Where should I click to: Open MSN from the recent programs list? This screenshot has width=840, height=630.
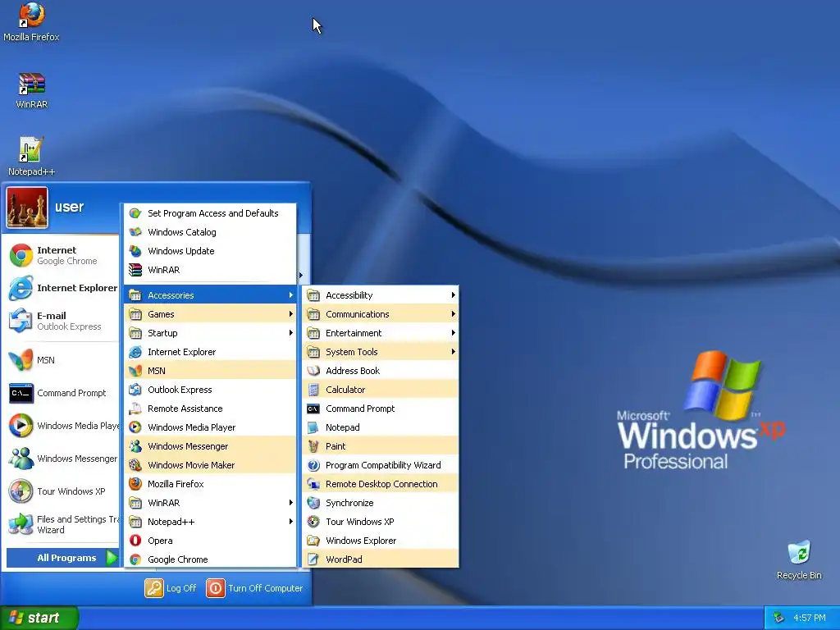tap(62, 360)
